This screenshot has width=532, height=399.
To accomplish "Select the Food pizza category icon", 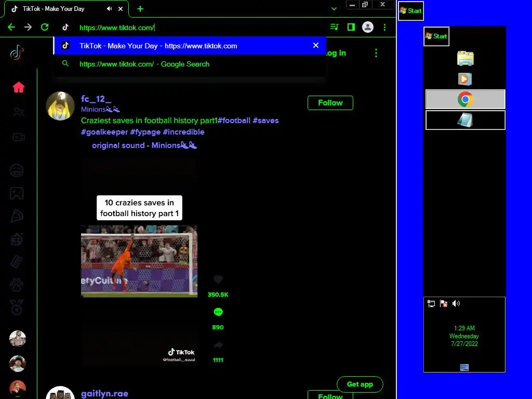I will tap(17, 216).
